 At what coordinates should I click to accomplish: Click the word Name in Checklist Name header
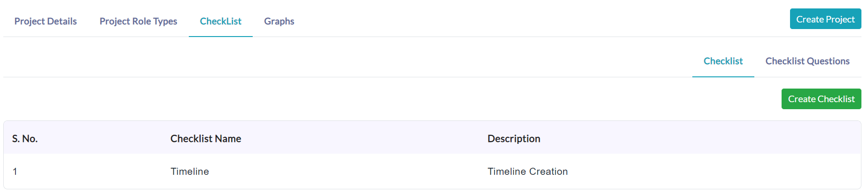[228, 139]
